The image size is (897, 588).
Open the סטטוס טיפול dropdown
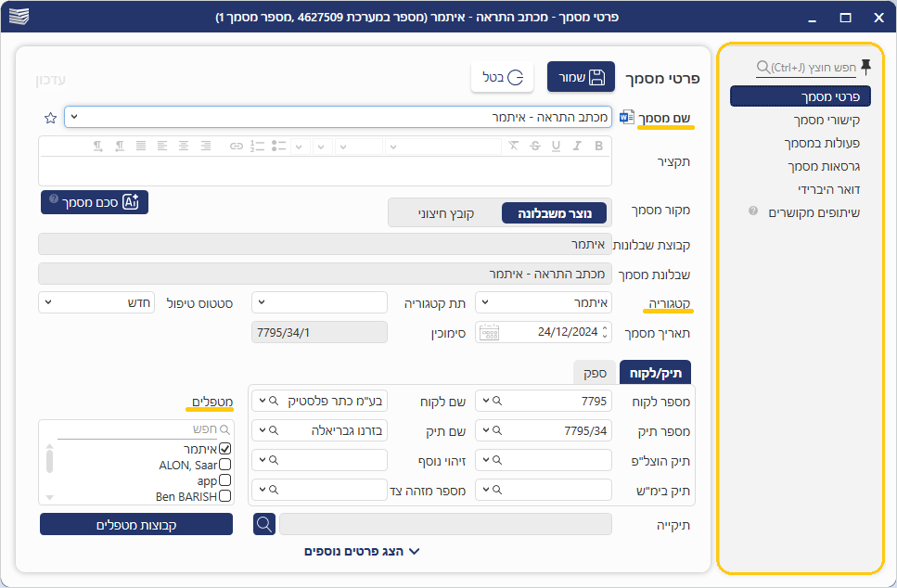tap(96, 302)
